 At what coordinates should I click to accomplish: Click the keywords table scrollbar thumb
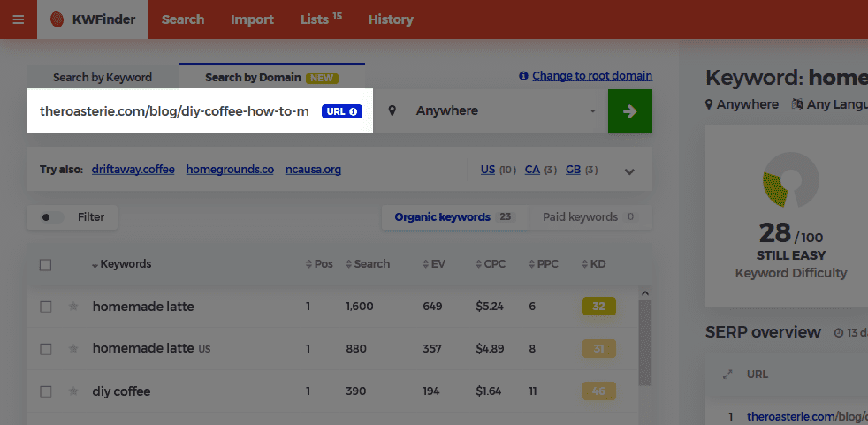[x=645, y=343]
